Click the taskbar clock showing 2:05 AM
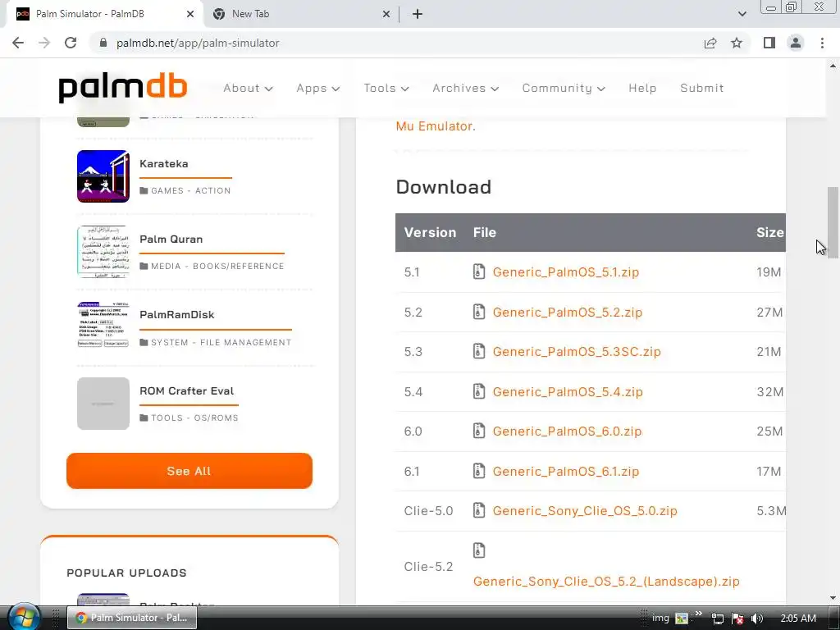This screenshot has width=840, height=630. pos(797,619)
